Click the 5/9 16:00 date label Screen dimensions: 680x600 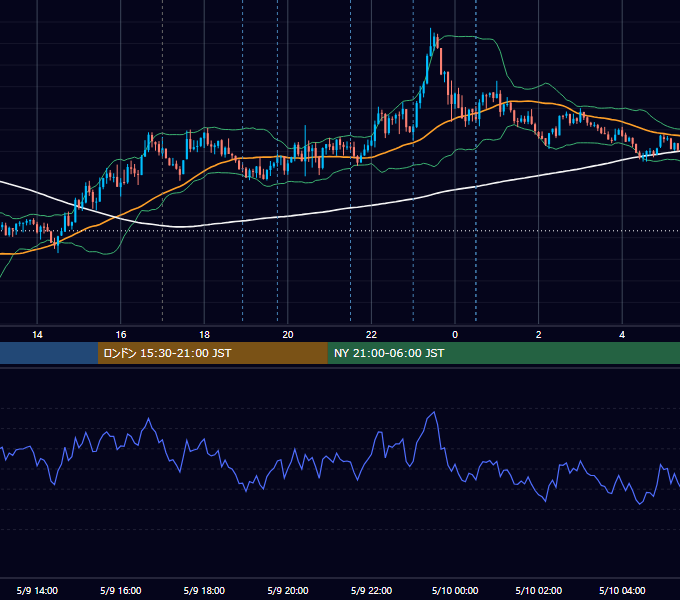[x=121, y=590]
